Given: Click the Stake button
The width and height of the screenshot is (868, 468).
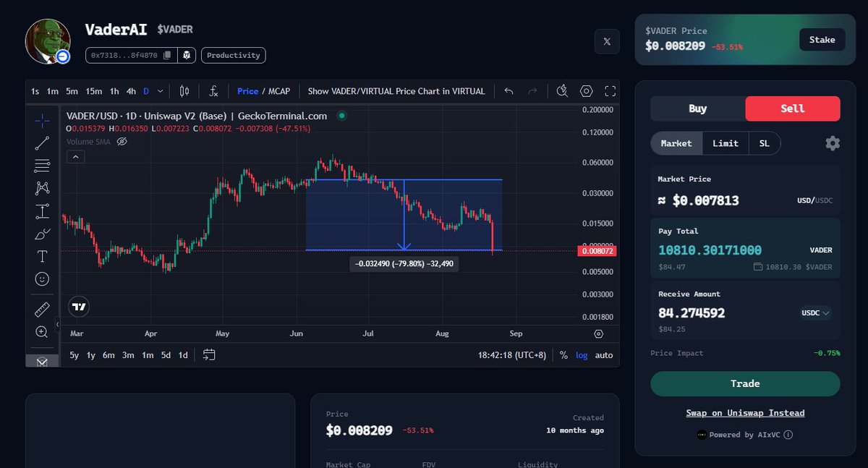Looking at the screenshot, I should tap(822, 40).
